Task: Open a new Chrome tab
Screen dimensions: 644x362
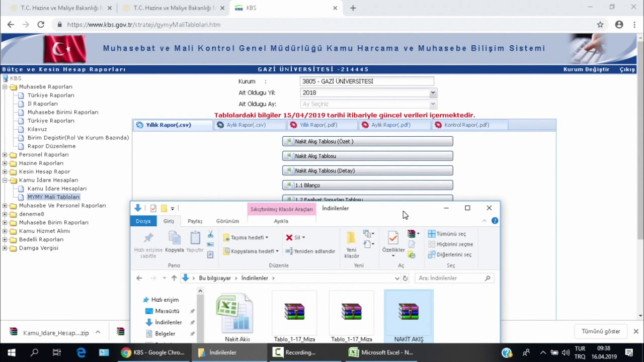Action: [353, 8]
